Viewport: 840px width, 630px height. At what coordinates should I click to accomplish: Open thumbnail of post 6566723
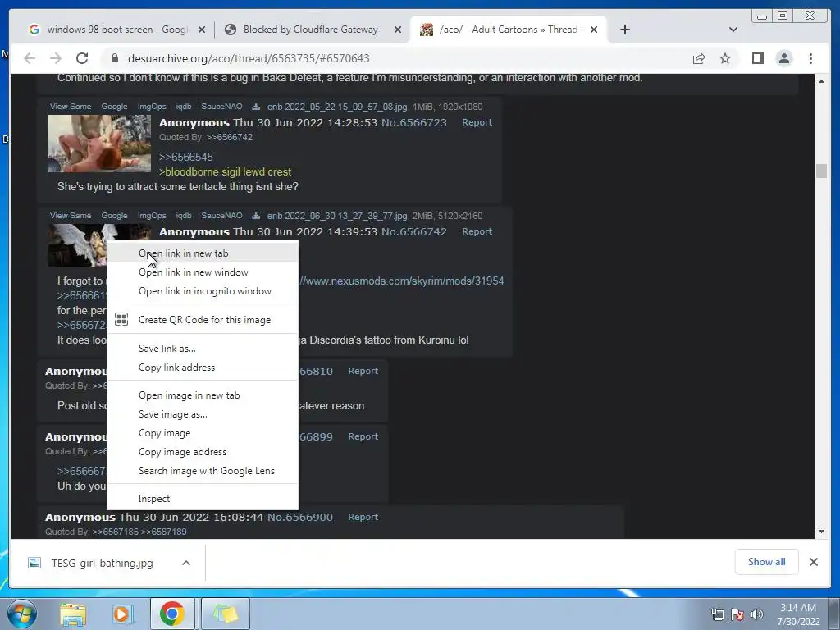click(x=99, y=144)
